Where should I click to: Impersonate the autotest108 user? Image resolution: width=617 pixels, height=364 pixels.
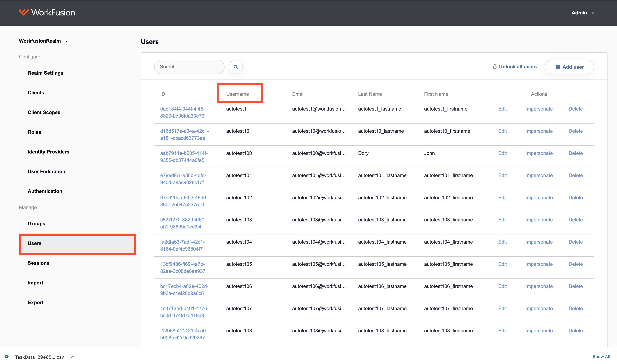[539, 331]
